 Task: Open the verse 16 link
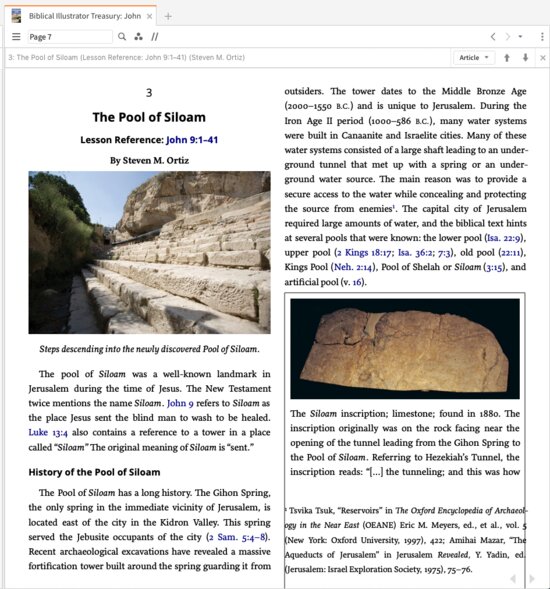[357, 282]
